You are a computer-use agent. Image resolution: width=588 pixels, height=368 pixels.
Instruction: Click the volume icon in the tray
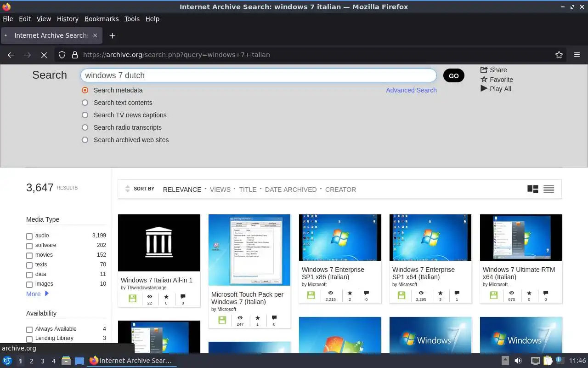[518, 361]
